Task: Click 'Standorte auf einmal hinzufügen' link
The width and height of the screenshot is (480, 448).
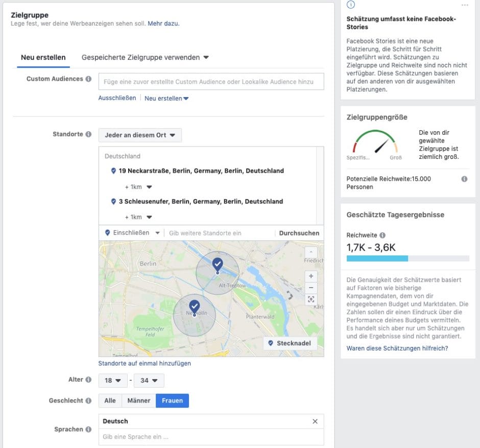Action: point(145,364)
